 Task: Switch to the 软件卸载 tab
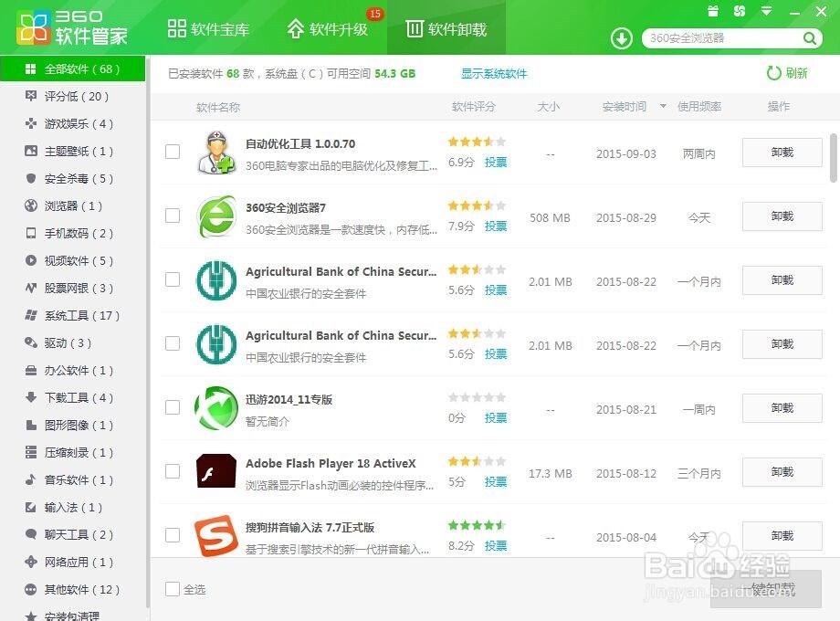click(446, 28)
